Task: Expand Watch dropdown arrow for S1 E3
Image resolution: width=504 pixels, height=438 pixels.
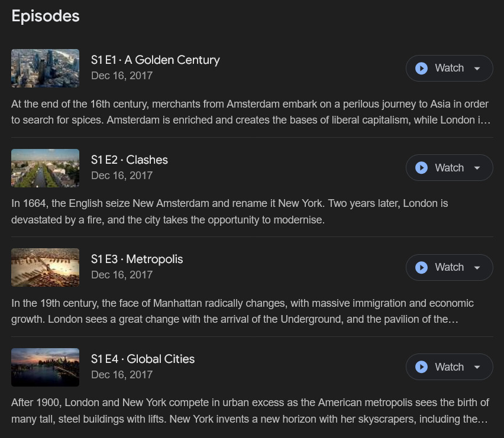Action: (x=477, y=267)
